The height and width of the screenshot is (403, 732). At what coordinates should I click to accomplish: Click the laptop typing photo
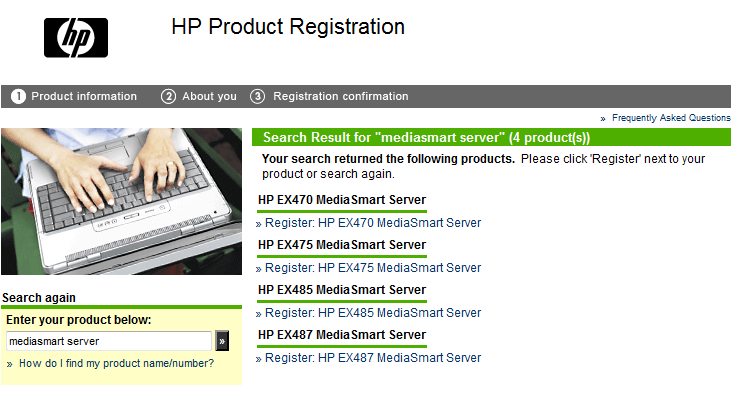[x=121, y=201]
